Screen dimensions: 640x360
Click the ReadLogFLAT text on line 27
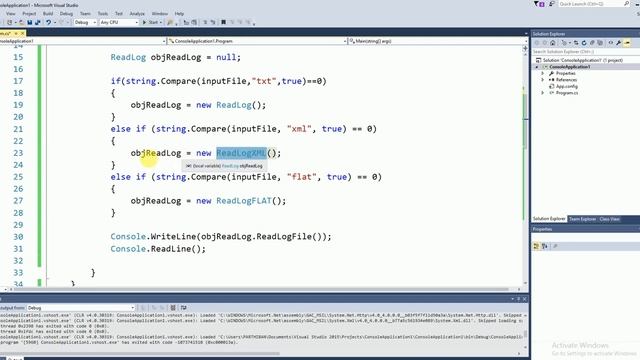coord(244,201)
